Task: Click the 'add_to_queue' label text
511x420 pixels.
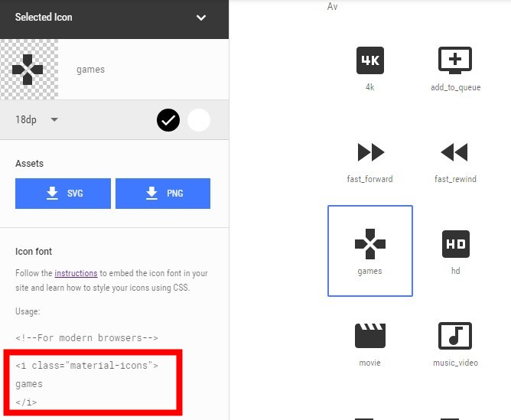Action: coord(456,87)
